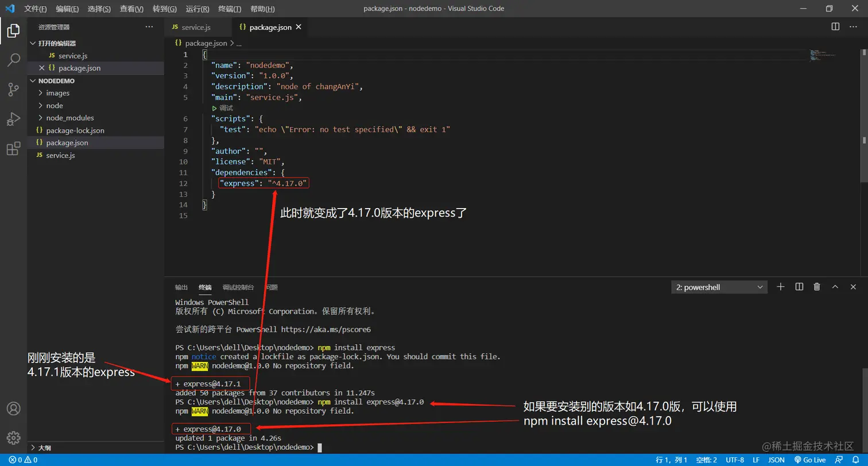The width and height of the screenshot is (868, 466).
Task: Open the 终端(T) menu
Action: pyautogui.click(x=230, y=9)
